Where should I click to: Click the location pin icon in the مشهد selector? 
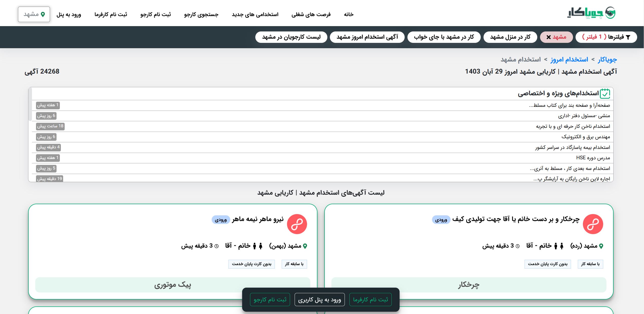(43, 14)
